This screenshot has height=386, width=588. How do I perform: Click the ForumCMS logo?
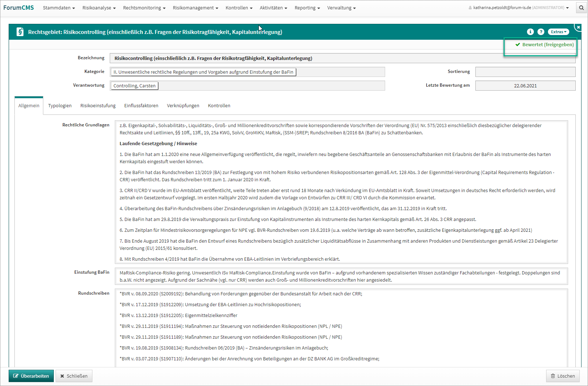tap(18, 8)
